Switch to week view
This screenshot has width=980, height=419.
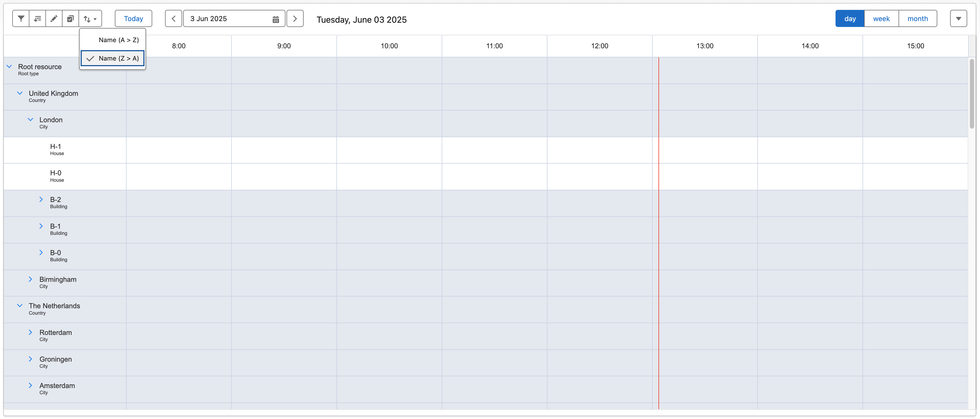[x=881, y=18]
